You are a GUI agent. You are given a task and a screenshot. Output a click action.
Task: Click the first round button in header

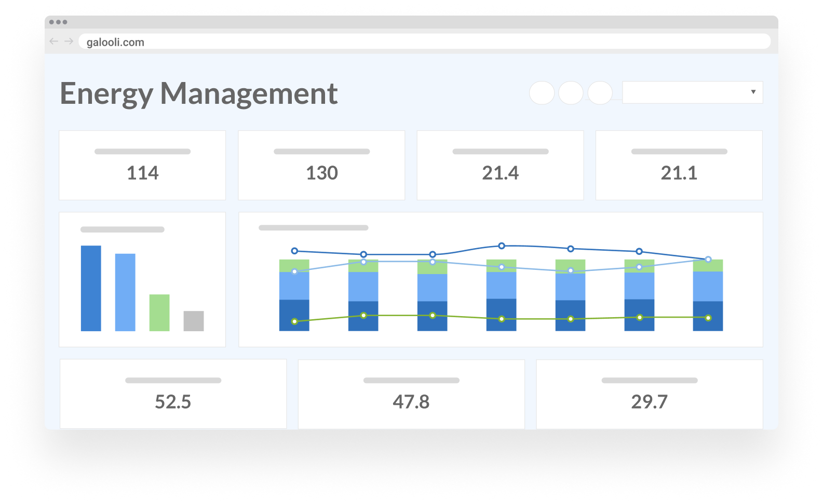(542, 93)
